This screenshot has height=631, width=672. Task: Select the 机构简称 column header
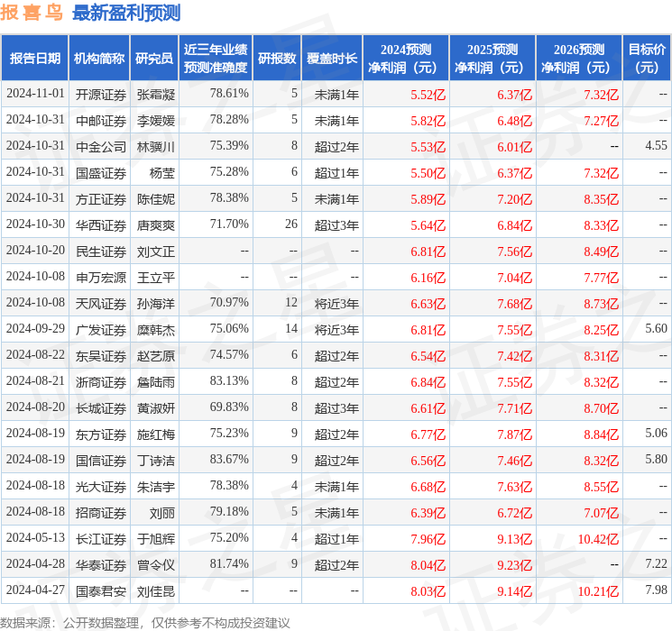[99, 58]
